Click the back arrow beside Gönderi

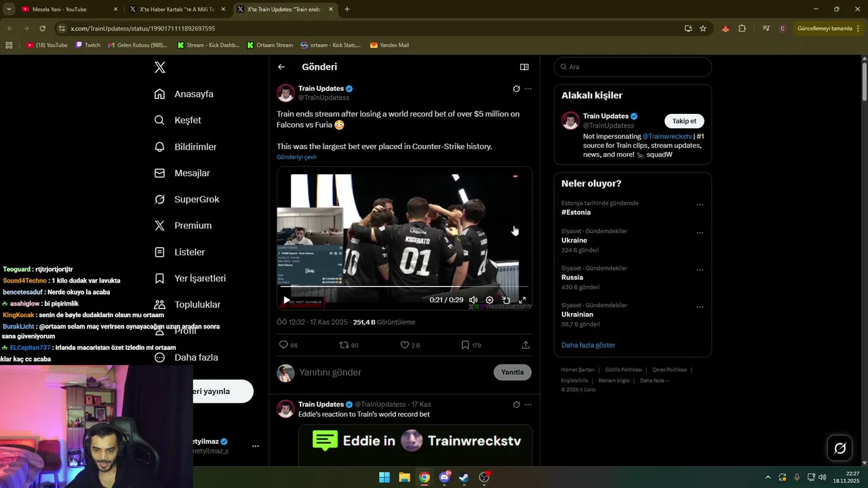pyautogui.click(x=281, y=67)
